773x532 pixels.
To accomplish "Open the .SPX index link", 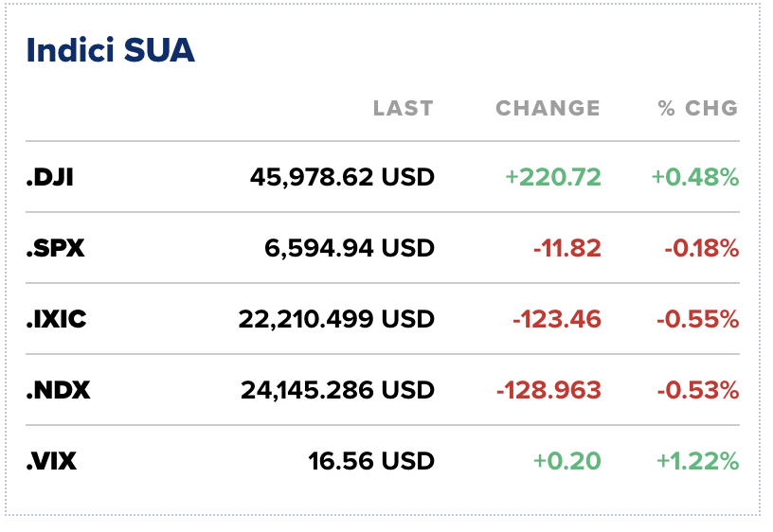I will coord(55,248).
